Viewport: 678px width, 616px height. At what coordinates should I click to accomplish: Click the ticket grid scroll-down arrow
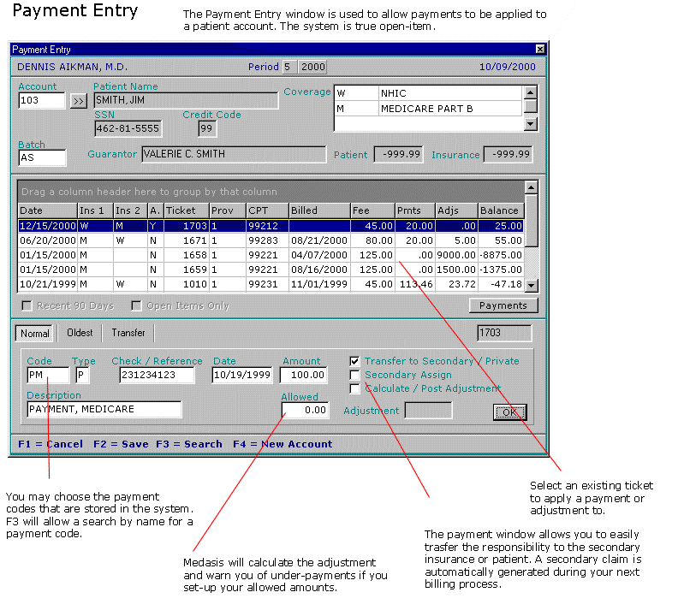coord(531,287)
